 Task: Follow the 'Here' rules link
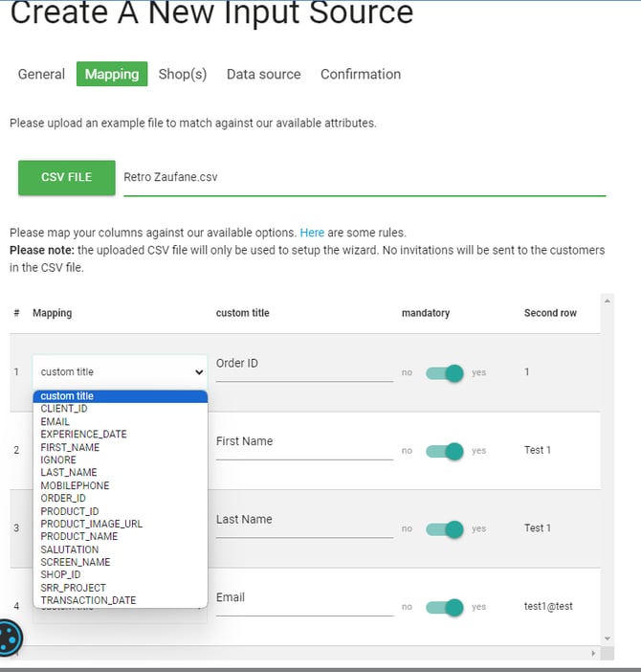click(312, 233)
